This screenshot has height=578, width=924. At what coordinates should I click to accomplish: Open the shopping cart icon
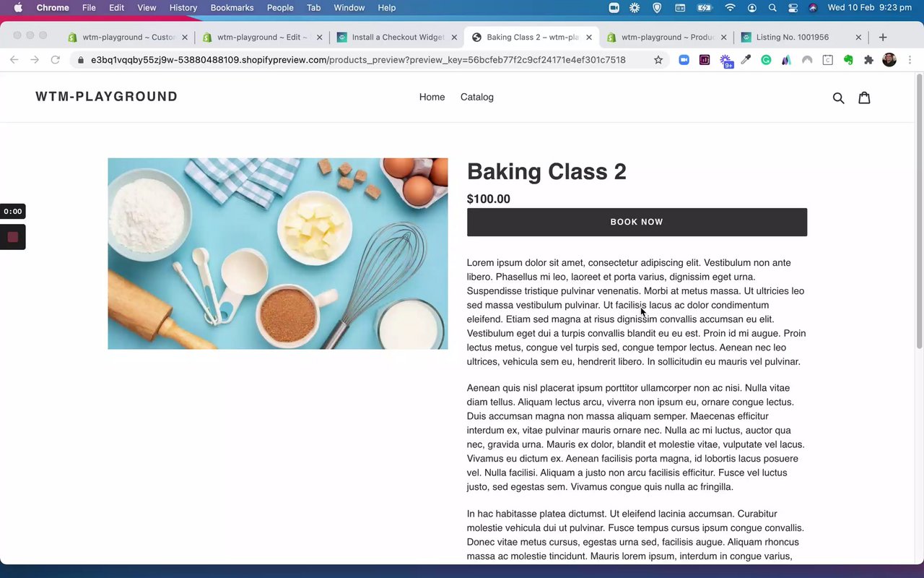(864, 98)
